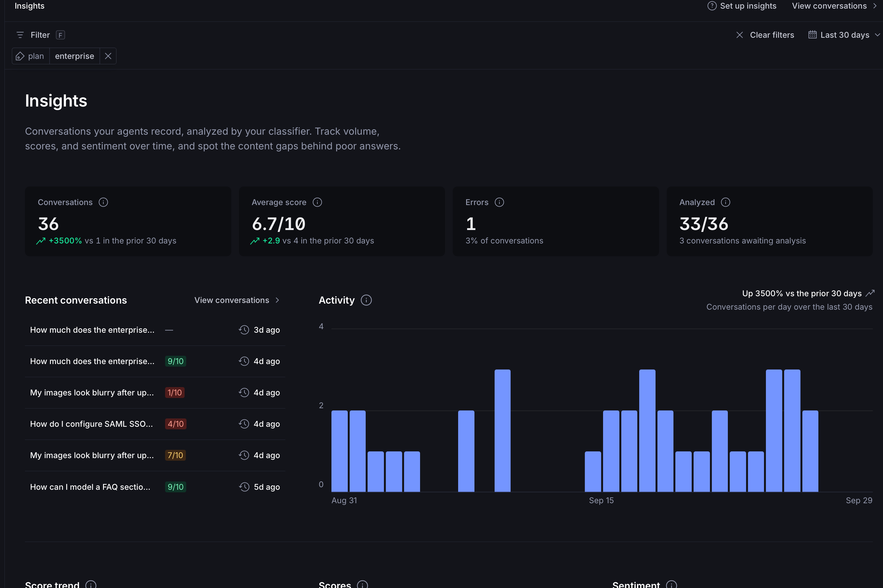Open the enterprise conversation scored 9/10 from 4d ago

(155, 362)
